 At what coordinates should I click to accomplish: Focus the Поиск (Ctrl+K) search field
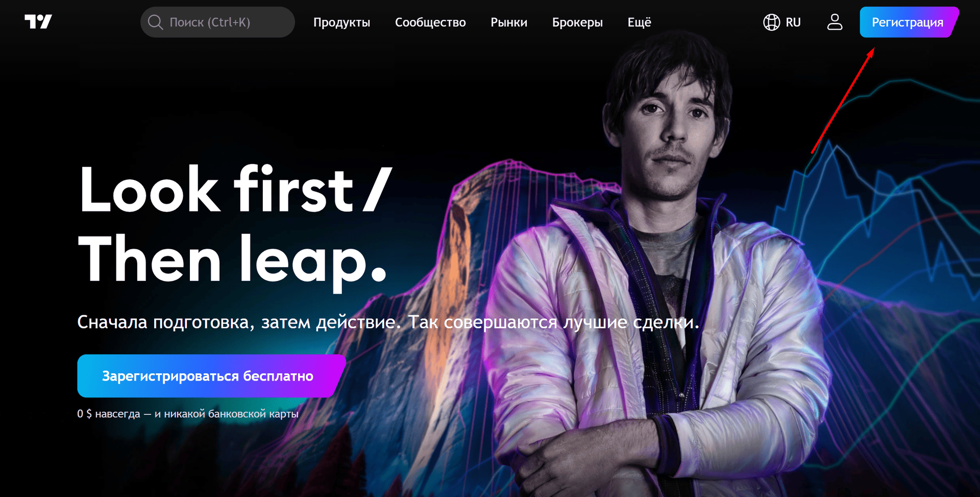point(217,22)
